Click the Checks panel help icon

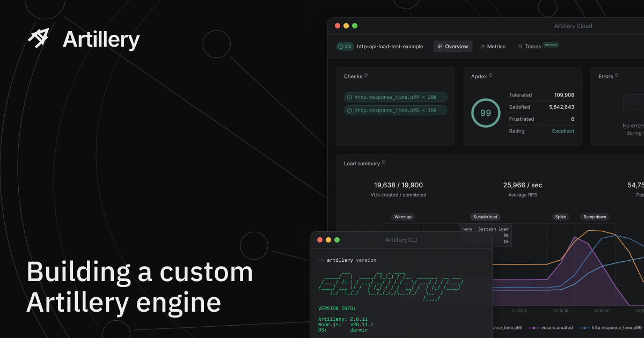365,76
